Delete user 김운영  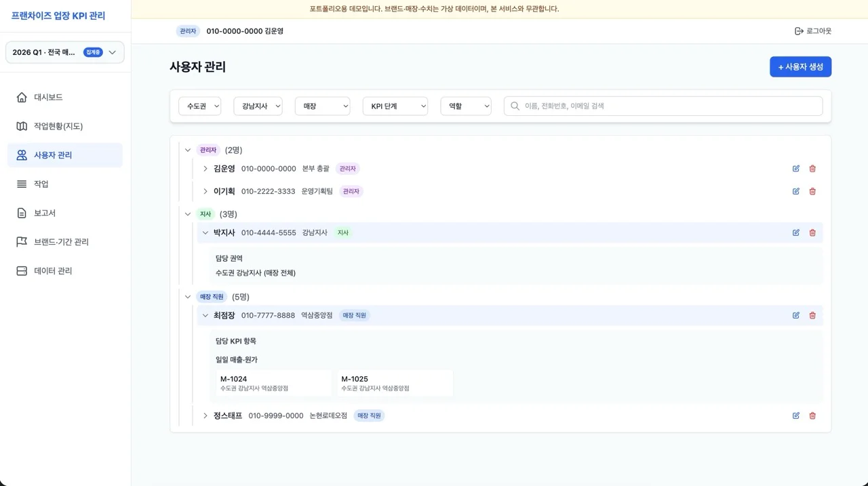click(812, 169)
